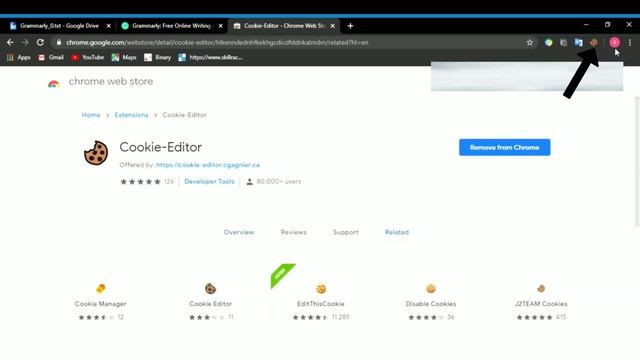Open a new tab with plus button
640x360 pixels.
(x=350, y=26)
